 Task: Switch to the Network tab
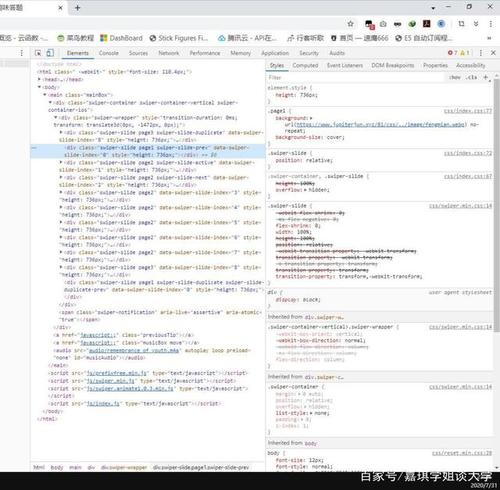click(169, 53)
